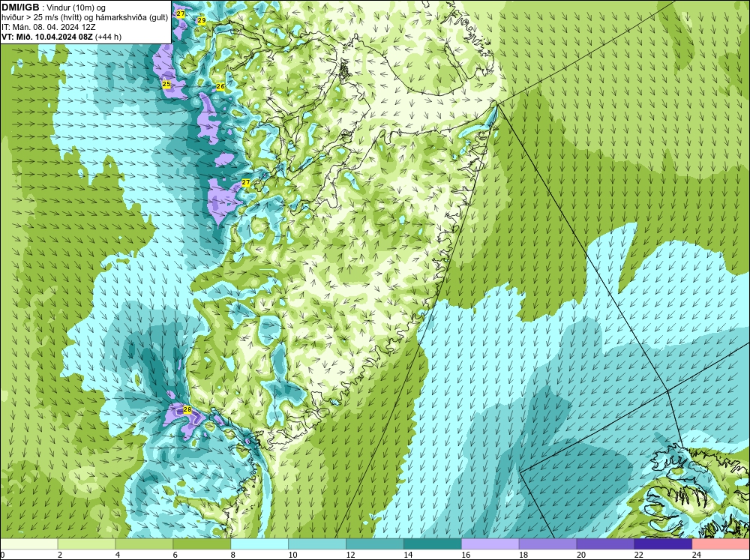
Task: Click the pale cream 0–2 m/s legend swatch
Action: [x=29, y=544]
